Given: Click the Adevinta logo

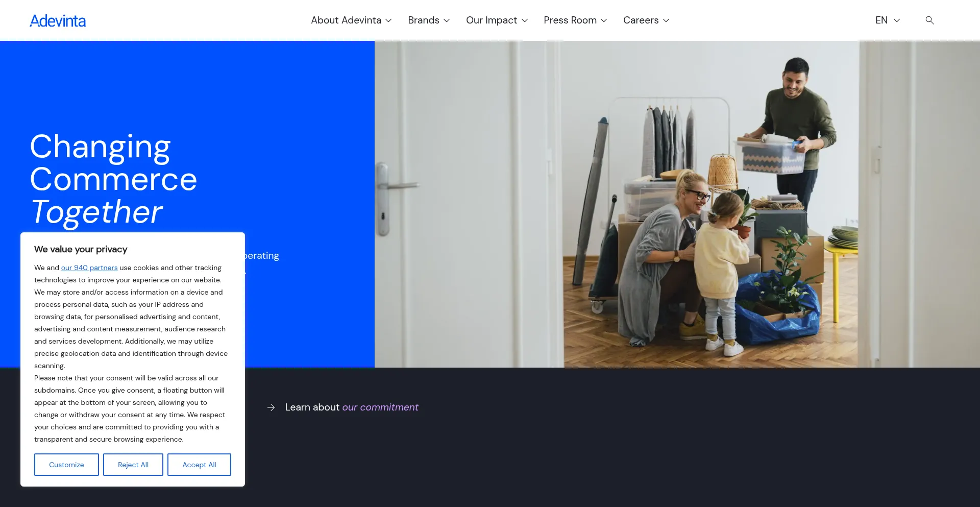Looking at the screenshot, I should 58,20.
